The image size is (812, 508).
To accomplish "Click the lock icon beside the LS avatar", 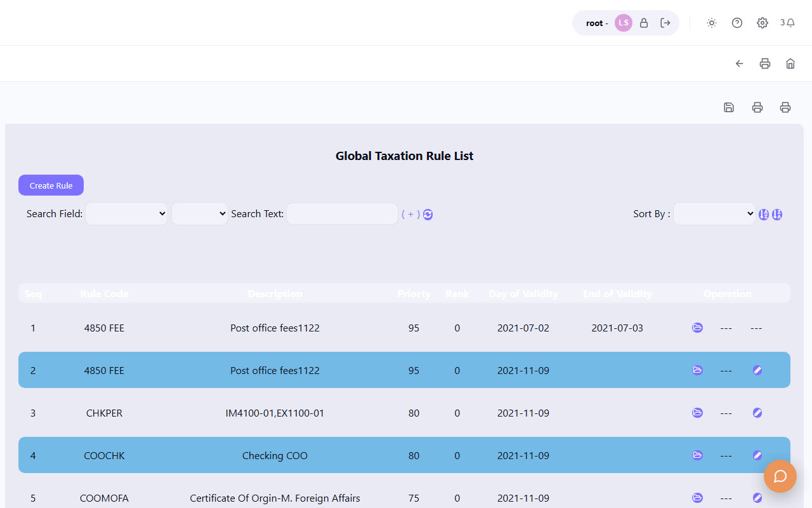I will (644, 23).
